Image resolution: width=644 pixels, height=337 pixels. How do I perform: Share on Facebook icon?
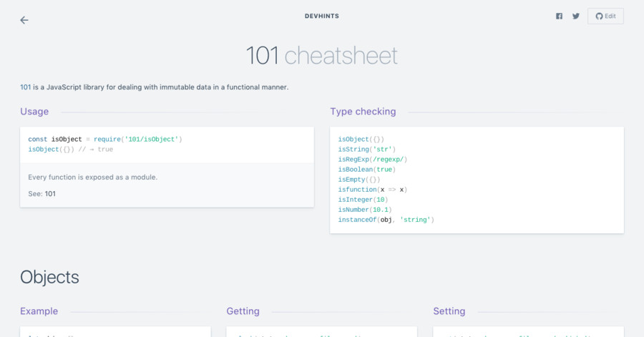point(559,16)
